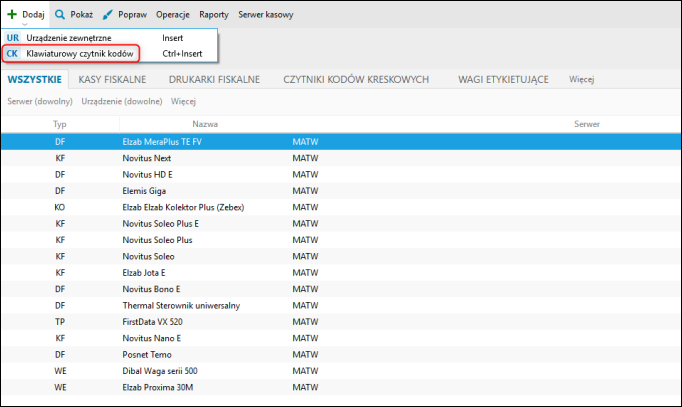Screen dimensions: 682x407
Task: Open the Urządzenie (dowolne) filter dropdown
Action: [x=120, y=101]
